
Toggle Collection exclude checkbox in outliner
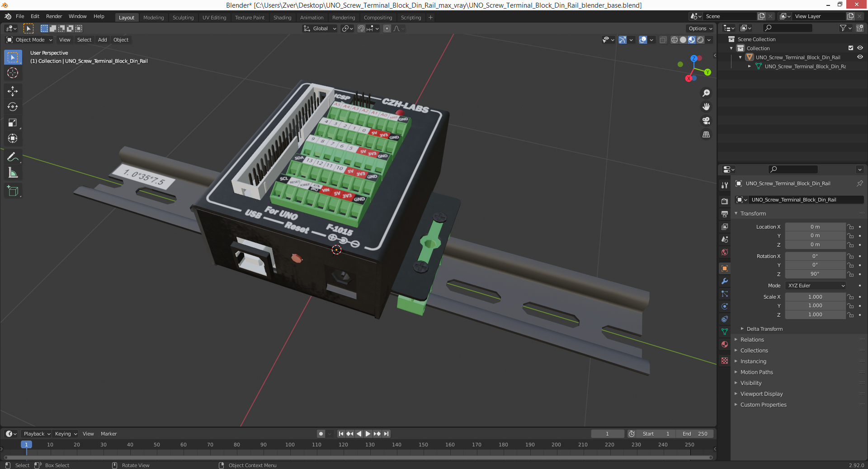[850, 48]
